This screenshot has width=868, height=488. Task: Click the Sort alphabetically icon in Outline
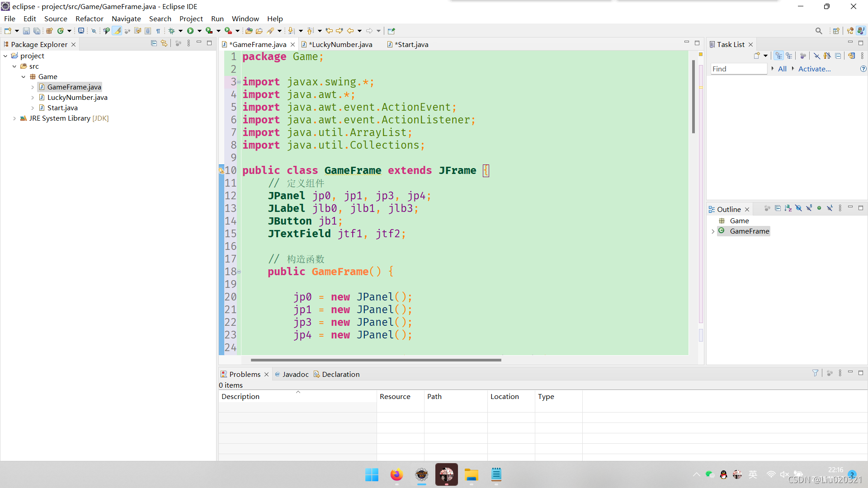(x=788, y=208)
